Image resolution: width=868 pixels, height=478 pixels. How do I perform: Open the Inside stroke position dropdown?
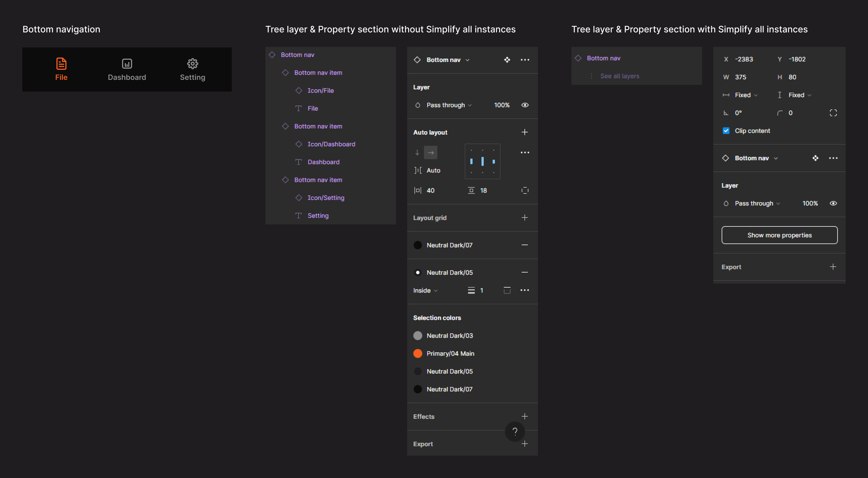click(425, 290)
